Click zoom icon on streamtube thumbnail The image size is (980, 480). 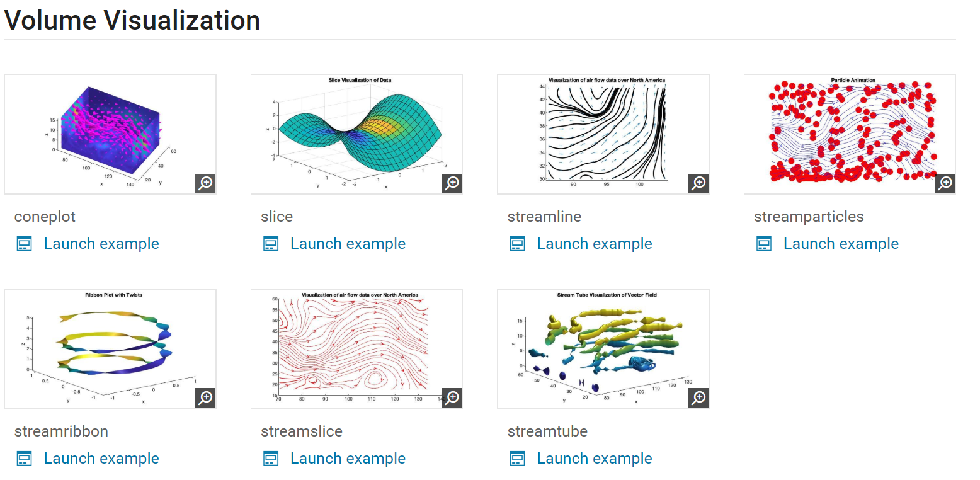[698, 398]
